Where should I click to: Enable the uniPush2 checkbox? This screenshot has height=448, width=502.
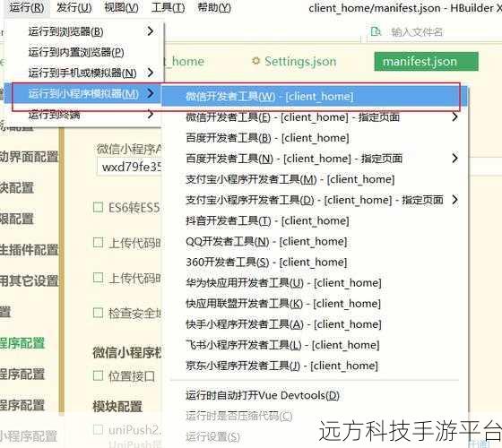[x=98, y=429]
